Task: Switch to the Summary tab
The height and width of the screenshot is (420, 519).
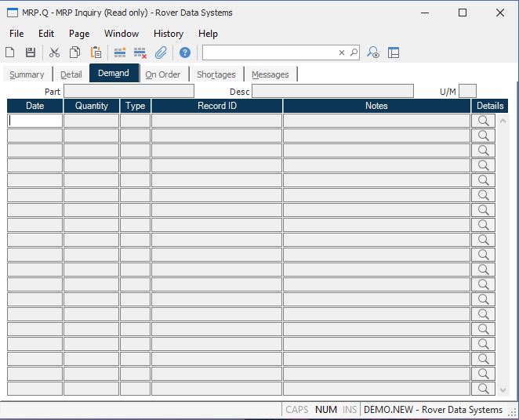Action: point(27,74)
